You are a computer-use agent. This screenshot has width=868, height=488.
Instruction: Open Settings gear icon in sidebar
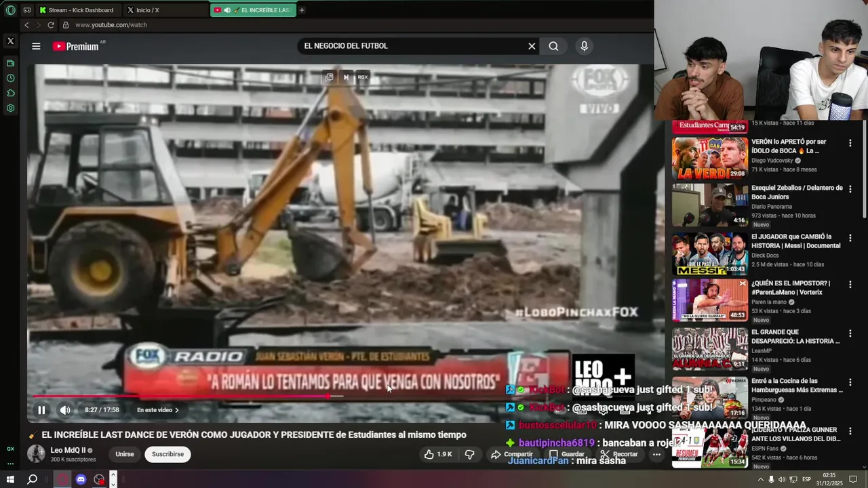[x=10, y=108]
